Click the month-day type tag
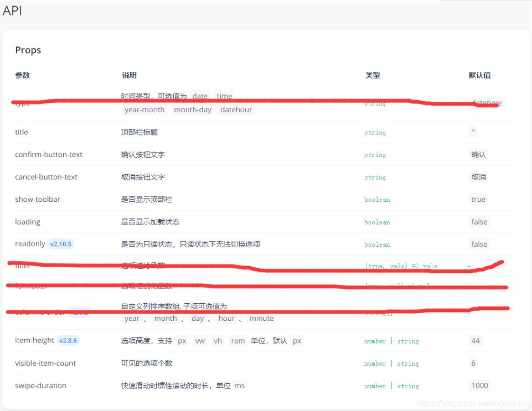 pyautogui.click(x=192, y=110)
